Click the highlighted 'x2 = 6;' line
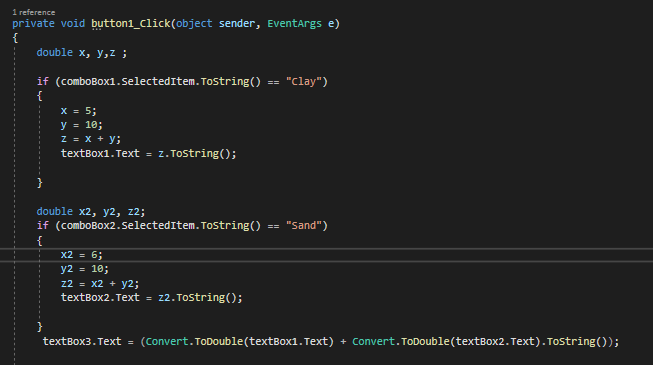The height and width of the screenshot is (365, 653). click(82, 255)
